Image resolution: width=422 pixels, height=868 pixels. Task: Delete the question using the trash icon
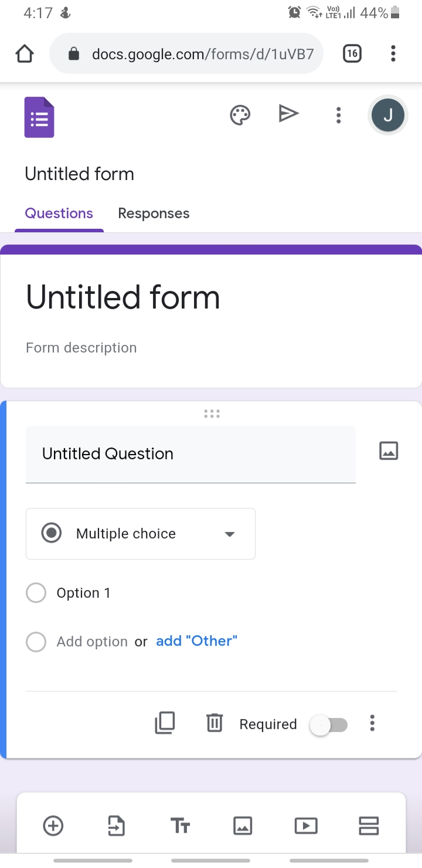coord(215,723)
